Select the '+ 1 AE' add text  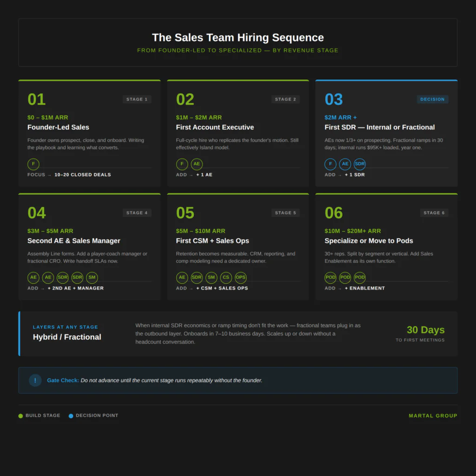point(205,175)
